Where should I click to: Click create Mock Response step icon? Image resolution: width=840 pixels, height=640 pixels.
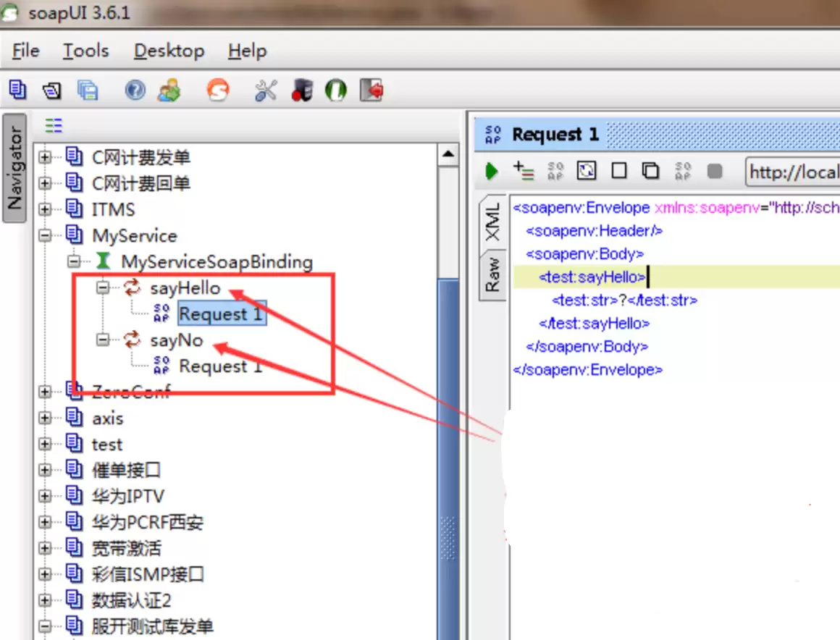pos(555,172)
